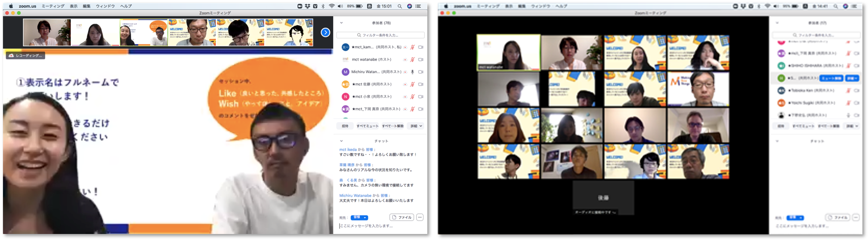Click ★mct_下岡 真奈 camera icon, speaker-view window

tap(421, 109)
